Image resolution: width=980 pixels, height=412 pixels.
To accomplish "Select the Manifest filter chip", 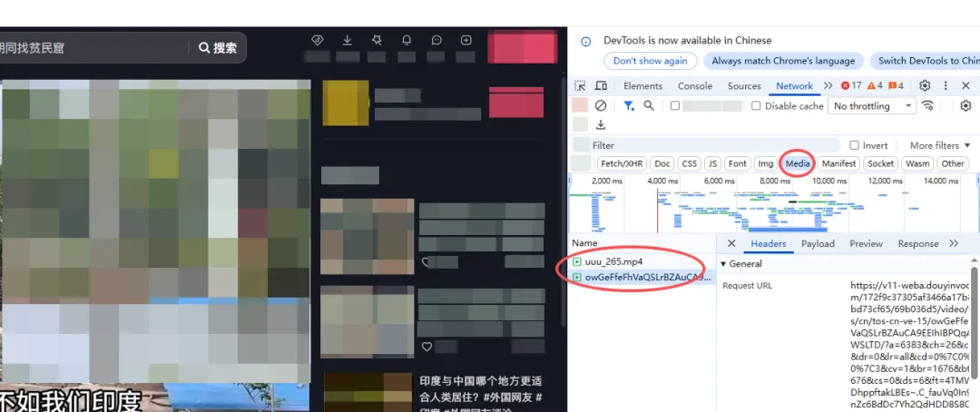I will (x=838, y=163).
